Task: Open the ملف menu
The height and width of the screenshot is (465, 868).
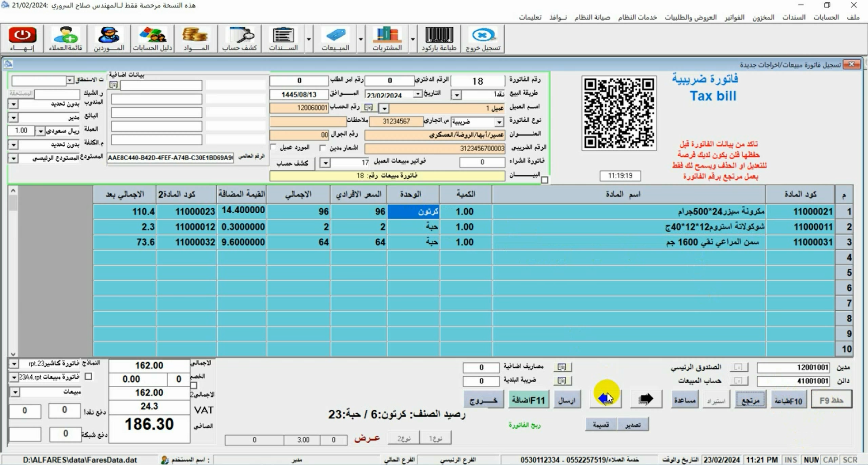Action: tap(853, 17)
